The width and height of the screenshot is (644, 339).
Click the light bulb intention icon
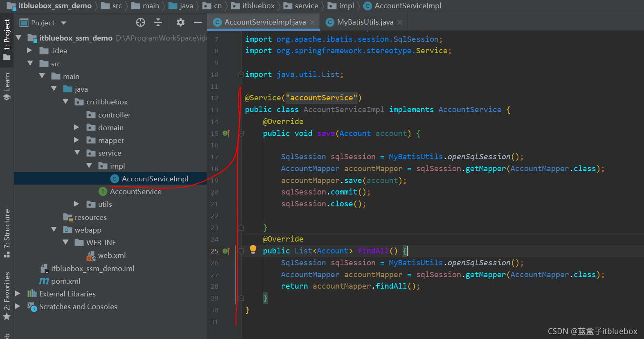pos(253,249)
